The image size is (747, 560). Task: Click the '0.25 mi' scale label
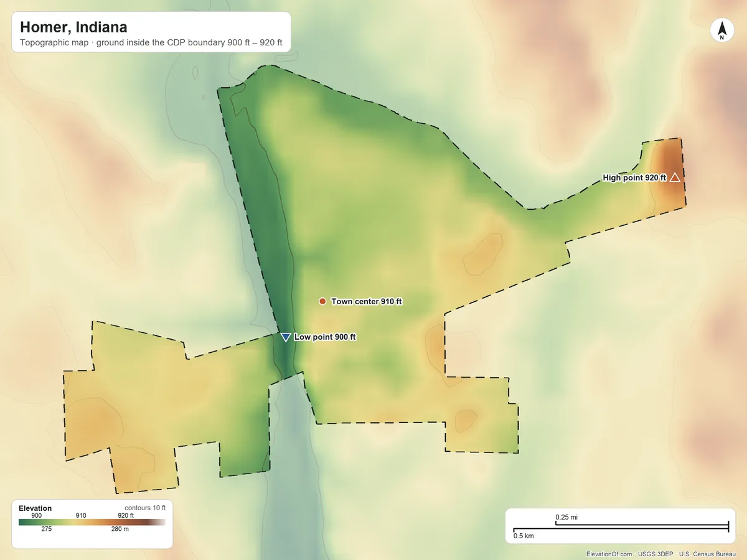point(566,517)
